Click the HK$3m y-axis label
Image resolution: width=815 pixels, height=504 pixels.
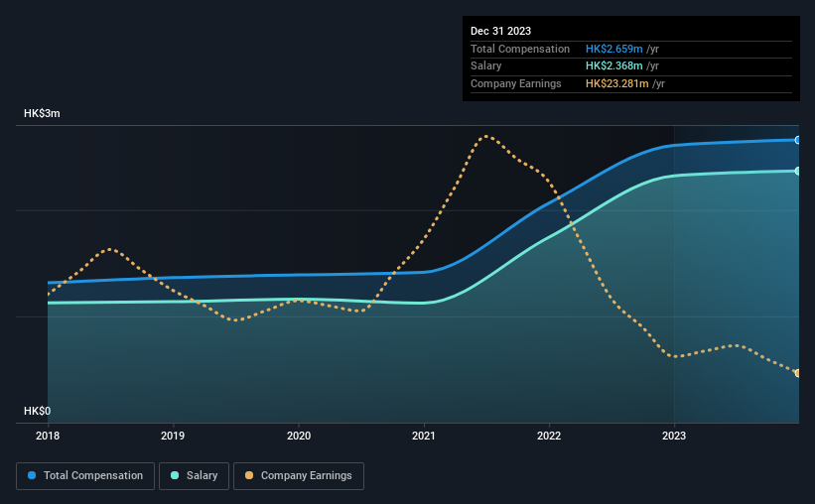point(42,113)
